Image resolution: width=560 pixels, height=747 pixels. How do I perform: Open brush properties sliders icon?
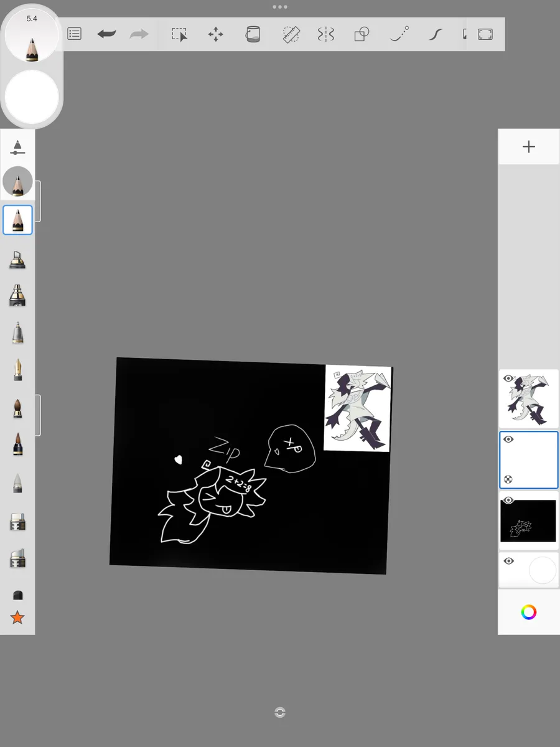point(17,148)
